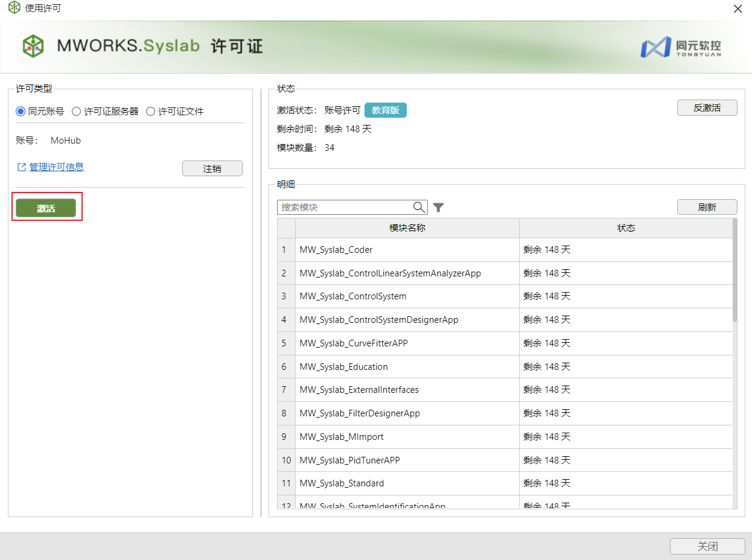
Task: Select the MW_Syslab_MImport row
Action: 505,437
